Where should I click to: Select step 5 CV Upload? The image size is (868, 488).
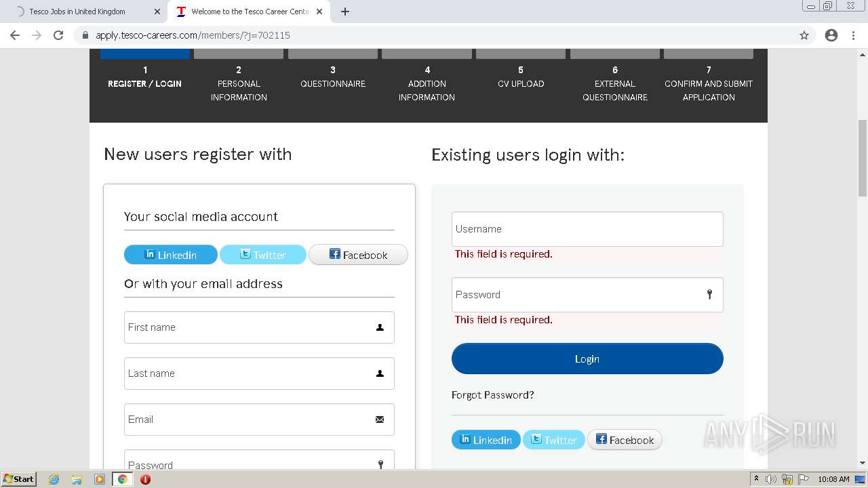pyautogui.click(x=521, y=77)
